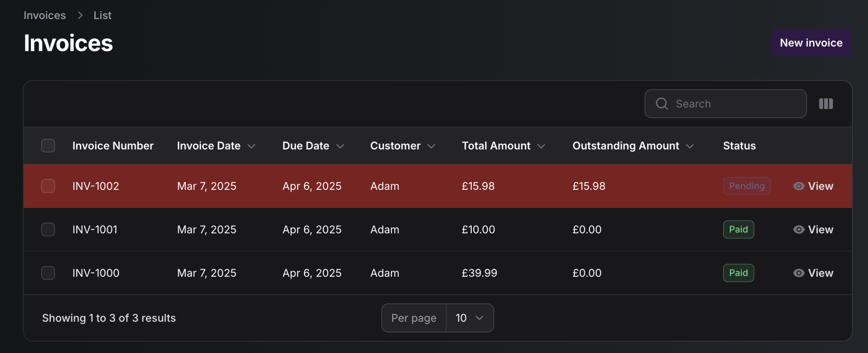Click the eye icon for INV-1001
Image resolution: width=868 pixels, height=353 pixels.
(798, 230)
